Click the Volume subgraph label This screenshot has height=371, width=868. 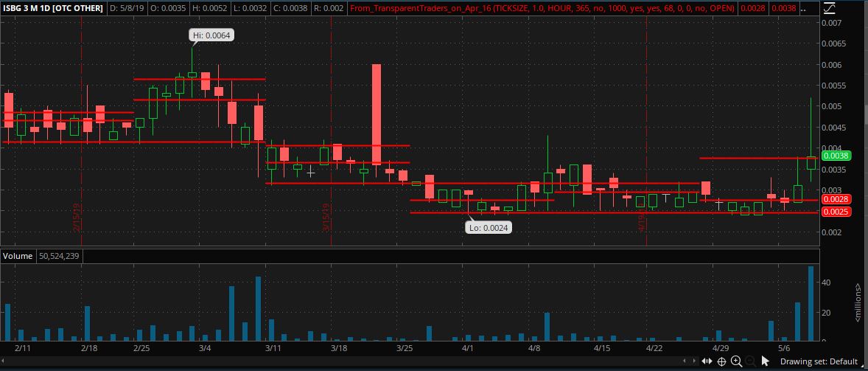[17, 256]
